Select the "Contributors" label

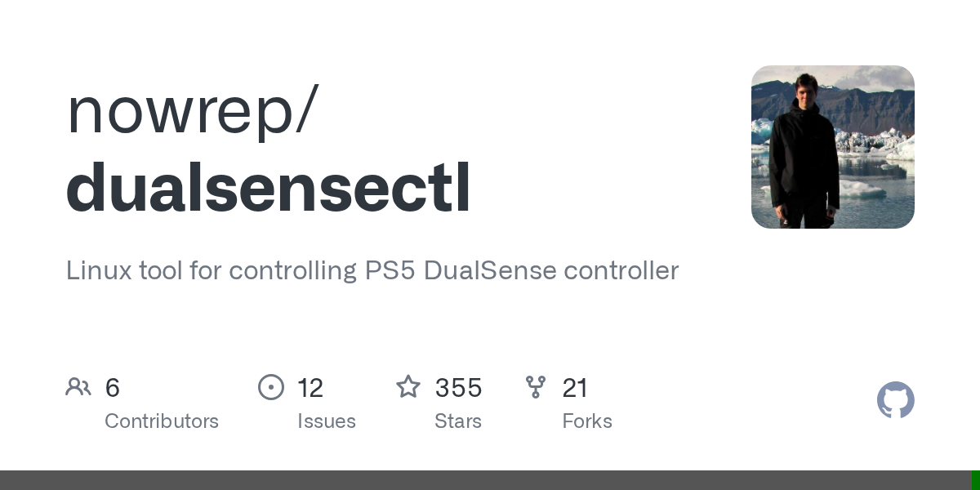pos(162,421)
